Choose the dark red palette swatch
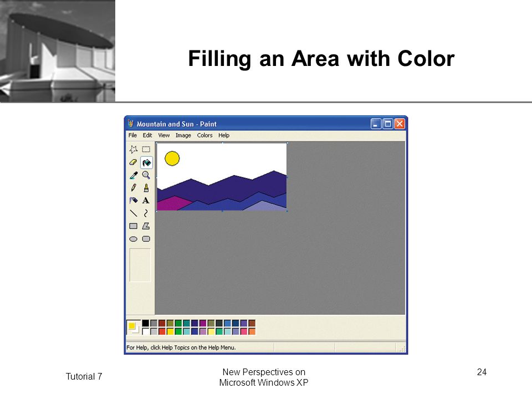This screenshot has height=399, width=532. coord(162,323)
